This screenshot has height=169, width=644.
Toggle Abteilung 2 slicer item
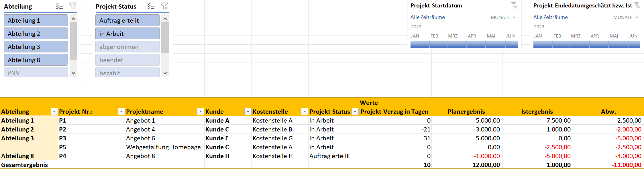click(36, 34)
